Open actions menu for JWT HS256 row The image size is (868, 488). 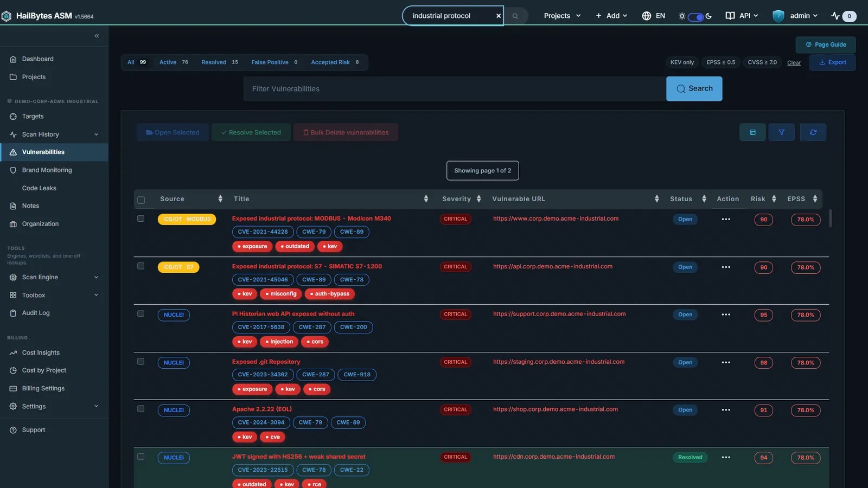[726, 457]
